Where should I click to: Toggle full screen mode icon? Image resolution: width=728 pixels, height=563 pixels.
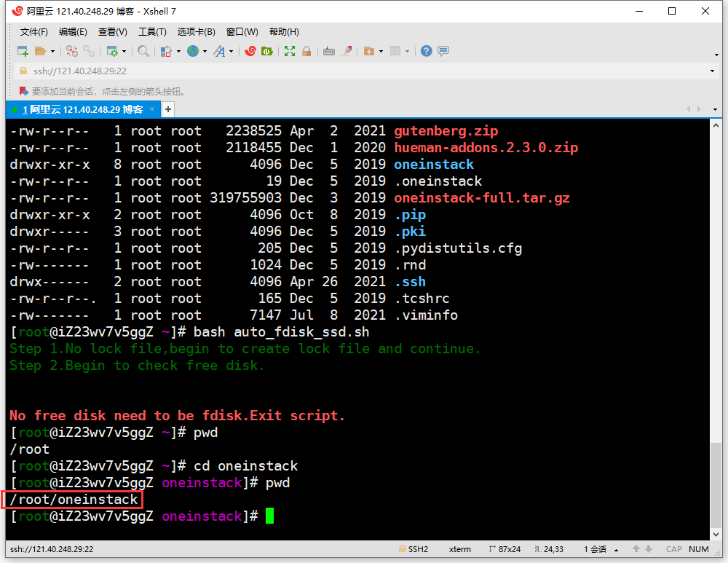290,51
